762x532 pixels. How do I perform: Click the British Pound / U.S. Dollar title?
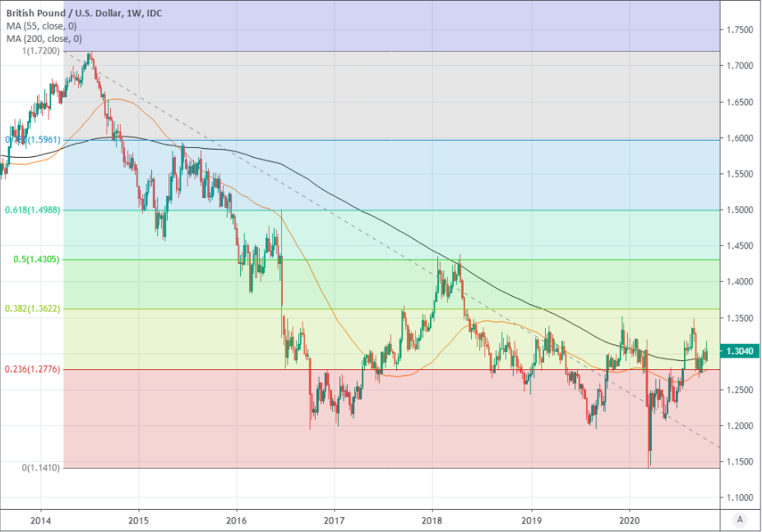81,11
